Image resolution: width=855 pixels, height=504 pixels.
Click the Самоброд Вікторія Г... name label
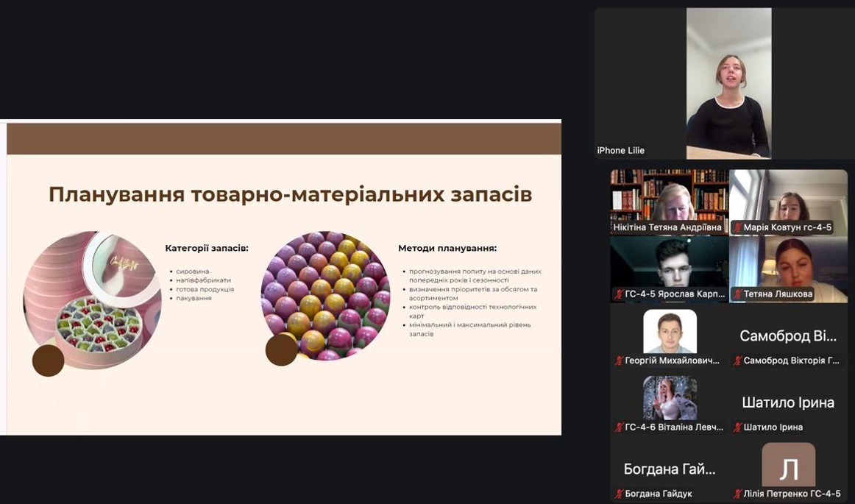pyautogui.click(x=791, y=361)
